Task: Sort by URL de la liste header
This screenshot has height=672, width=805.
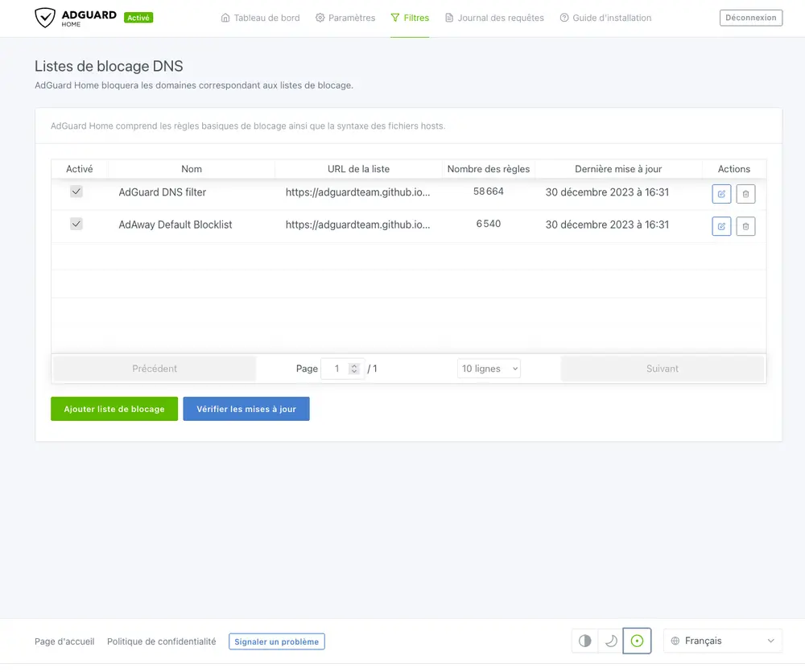Action: pyautogui.click(x=358, y=169)
